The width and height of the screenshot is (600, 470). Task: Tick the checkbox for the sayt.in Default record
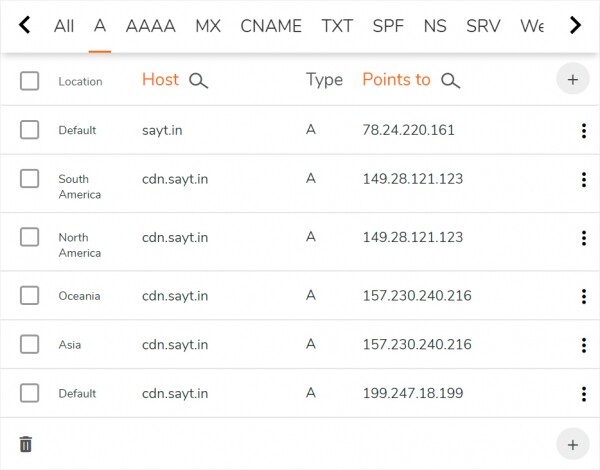pyautogui.click(x=30, y=130)
